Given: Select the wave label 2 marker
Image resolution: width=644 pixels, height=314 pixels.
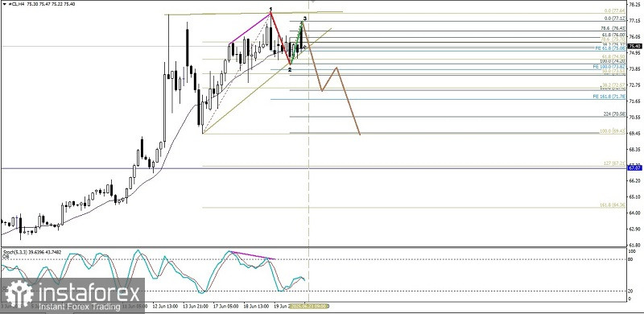Looking at the screenshot, I should click(x=290, y=70).
